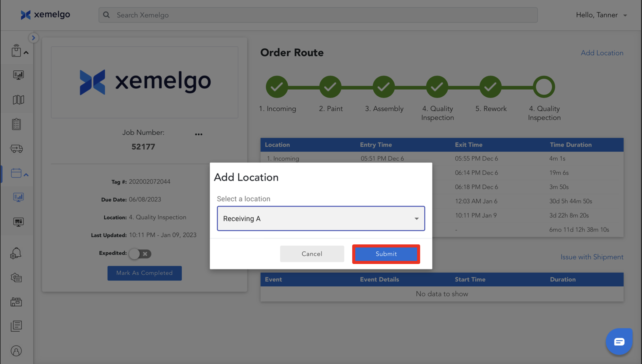Image resolution: width=642 pixels, height=364 pixels.
Task: Click the Mark As Completed button
Action: (144, 273)
